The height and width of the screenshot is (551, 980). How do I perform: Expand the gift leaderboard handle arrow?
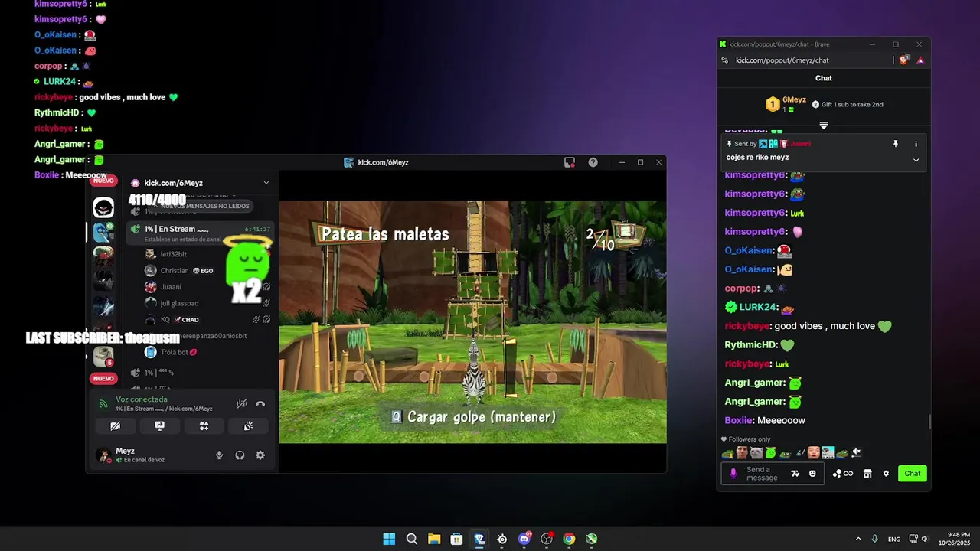click(824, 125)
